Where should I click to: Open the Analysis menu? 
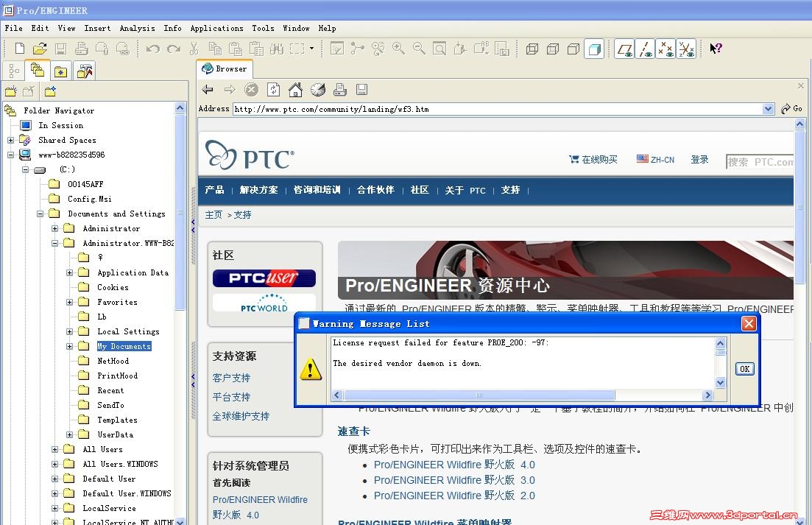click(137, 29)
